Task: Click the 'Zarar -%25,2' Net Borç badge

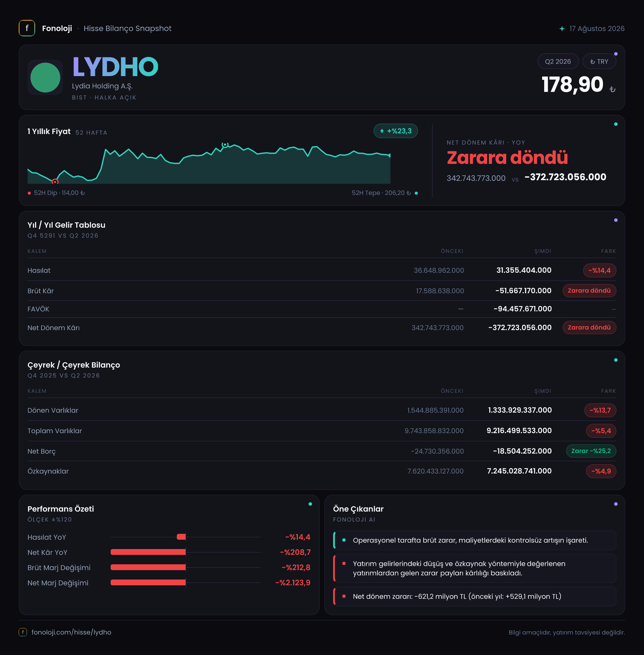Action: click(591, 451)
